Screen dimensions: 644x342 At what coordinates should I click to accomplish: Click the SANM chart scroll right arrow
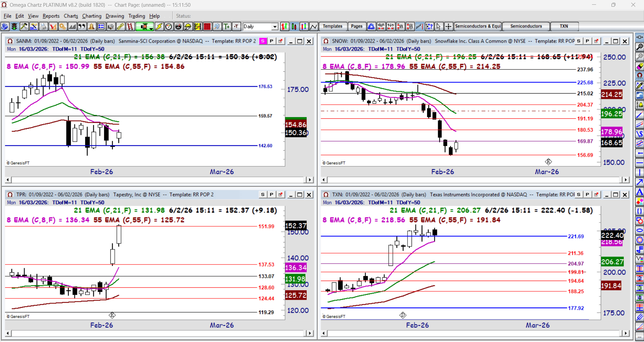(x=310, y=180)
